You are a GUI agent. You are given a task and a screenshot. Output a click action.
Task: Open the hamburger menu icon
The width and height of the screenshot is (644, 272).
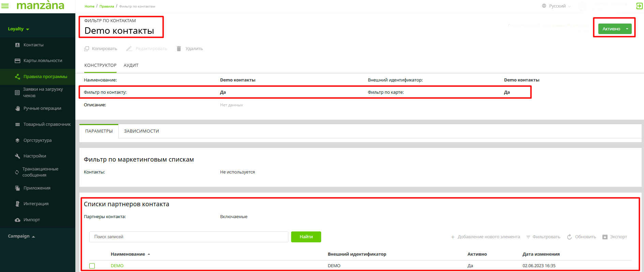(x=5, y=6)
